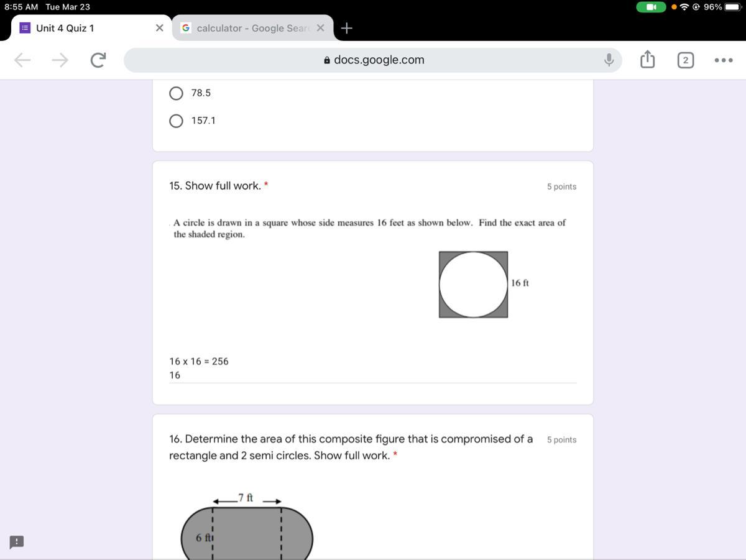Tap the circle-in-square diagram image
The image size is (746, 560).
click(473, 285)
